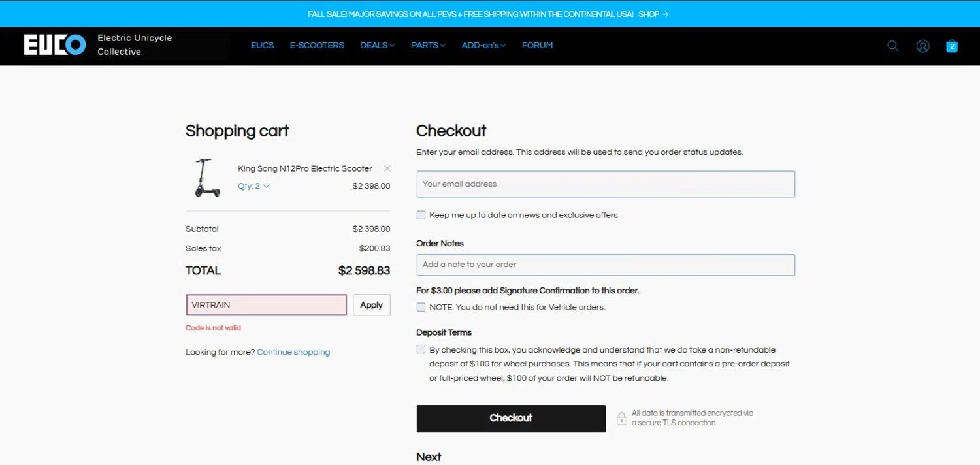Click the Next heading
The height and width of the screenshot is (465, 980).
(429, 457)
